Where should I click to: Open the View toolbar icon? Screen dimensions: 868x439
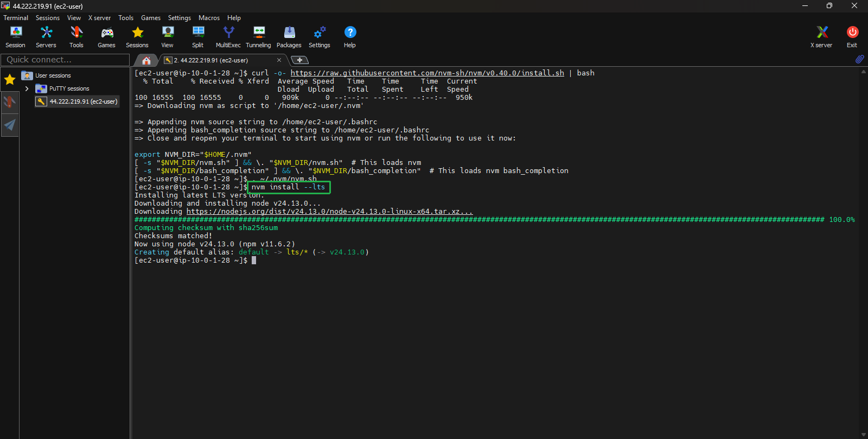coord(168,37)
